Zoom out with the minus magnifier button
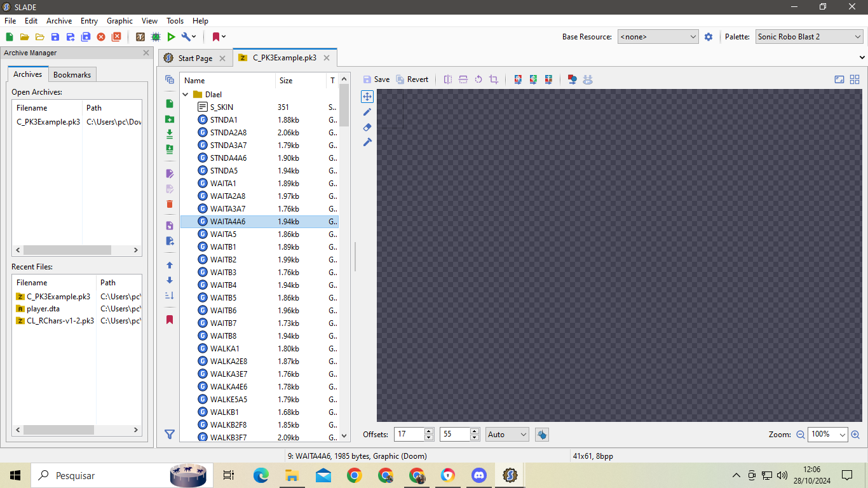 (801, 435)
